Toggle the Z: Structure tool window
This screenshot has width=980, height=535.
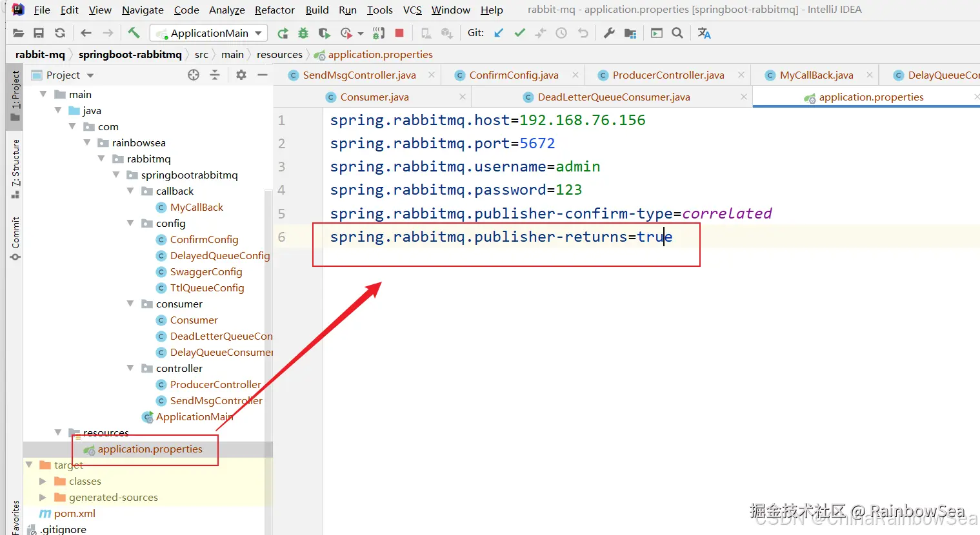[x=15, y=168]
